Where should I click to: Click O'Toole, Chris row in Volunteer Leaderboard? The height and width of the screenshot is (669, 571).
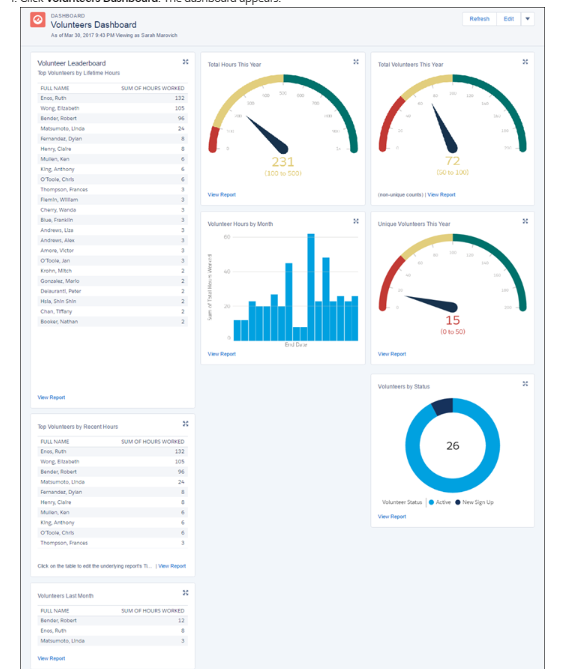(113, 179)
